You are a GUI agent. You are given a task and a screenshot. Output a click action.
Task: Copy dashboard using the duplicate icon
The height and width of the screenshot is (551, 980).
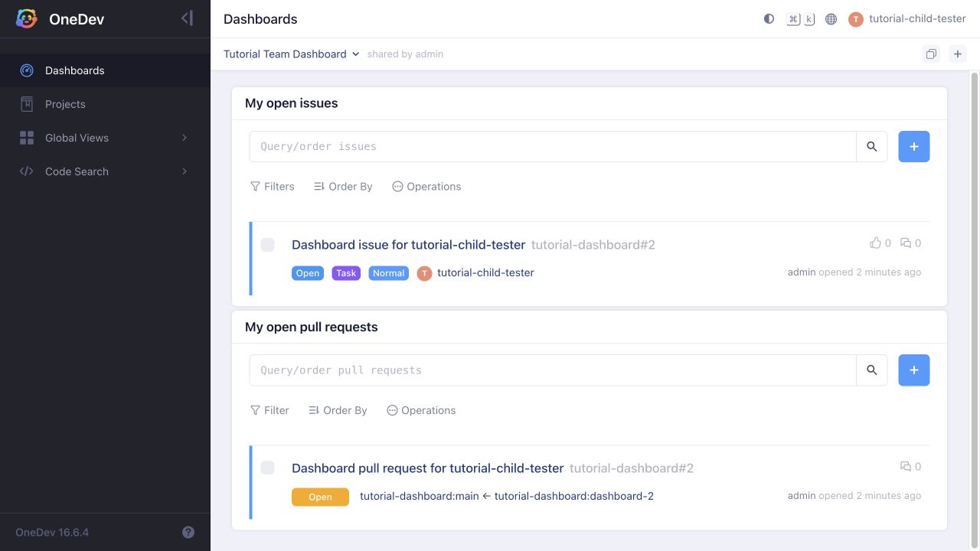click(931, 54)
